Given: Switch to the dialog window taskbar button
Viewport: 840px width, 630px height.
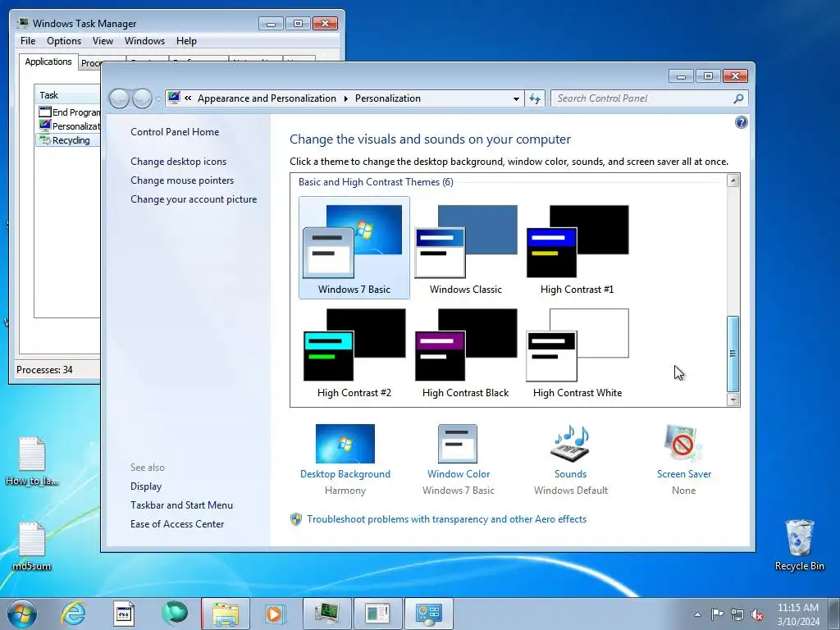Looking at the screenshot, I should pyautogui.click(x=377, y=614).
